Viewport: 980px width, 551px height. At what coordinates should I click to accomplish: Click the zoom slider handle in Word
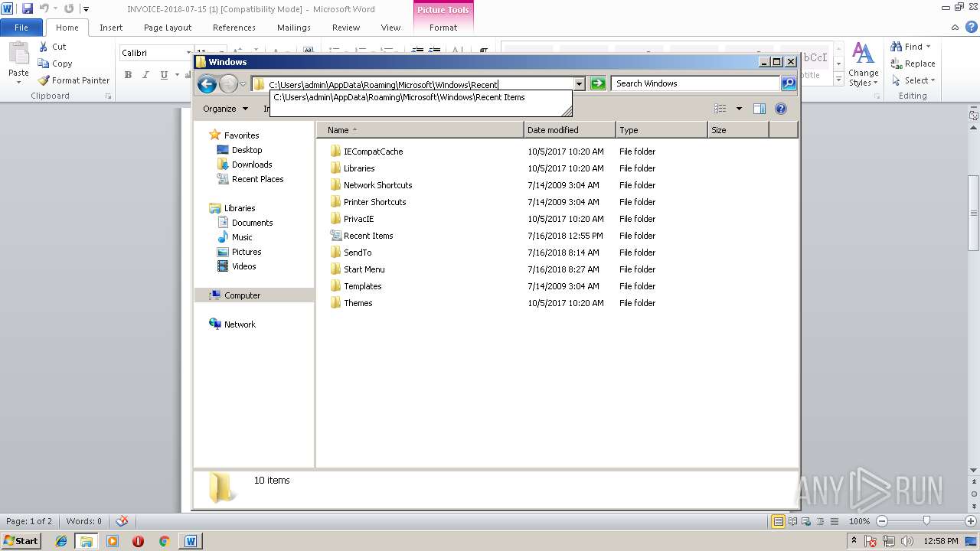pyautogui.click(x=926, y=521)
